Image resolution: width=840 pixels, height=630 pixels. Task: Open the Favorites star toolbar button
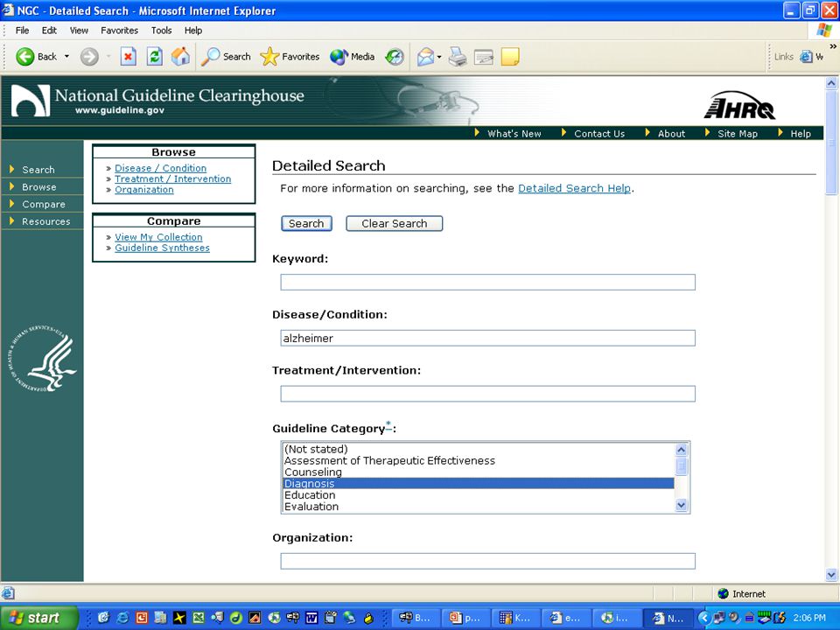coord(290,56)
